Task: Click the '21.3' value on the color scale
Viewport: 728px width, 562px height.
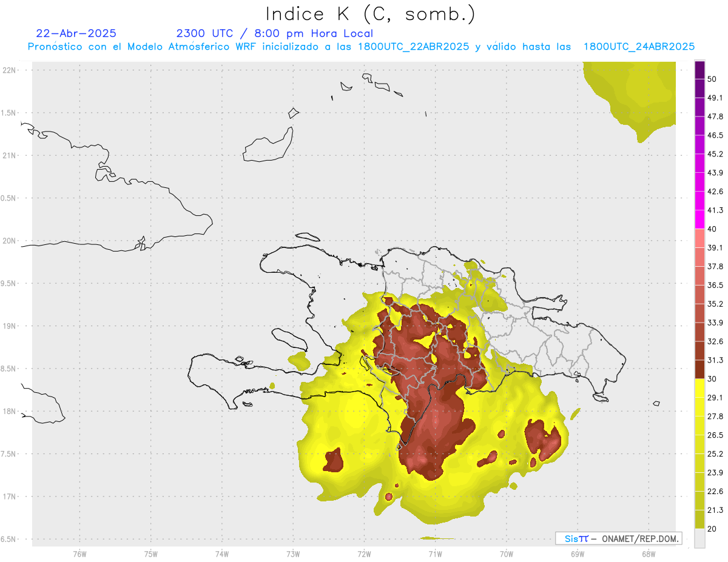Action: point(715,510)
